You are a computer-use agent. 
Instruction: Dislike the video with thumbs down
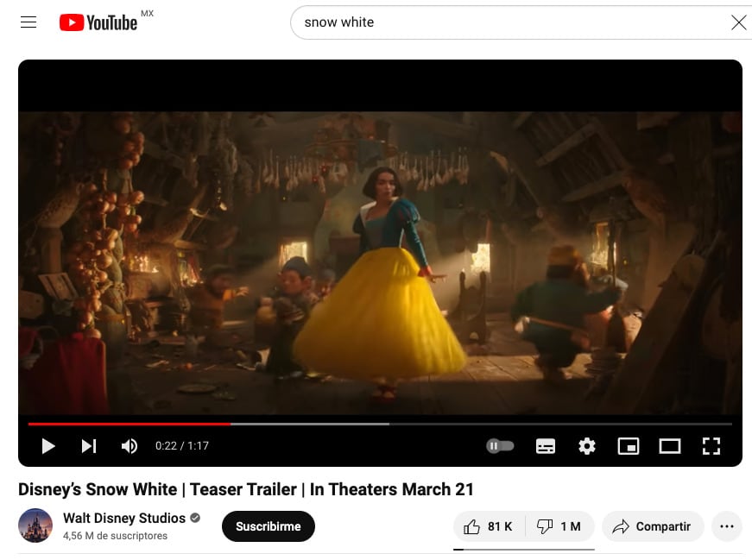click(x=558, y=526)
